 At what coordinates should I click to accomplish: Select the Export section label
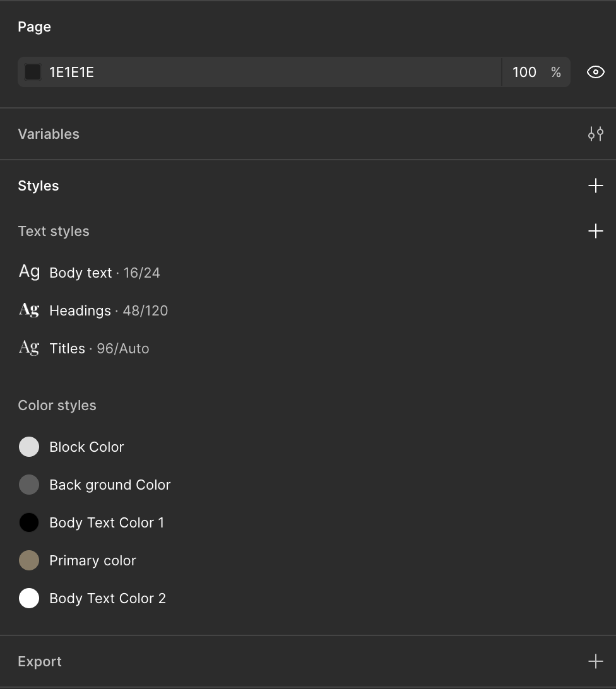coord(40,661)
